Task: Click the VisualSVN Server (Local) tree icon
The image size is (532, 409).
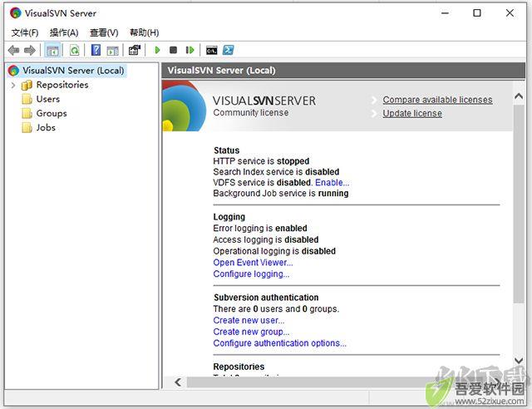Action: click(x=13, y=71)
